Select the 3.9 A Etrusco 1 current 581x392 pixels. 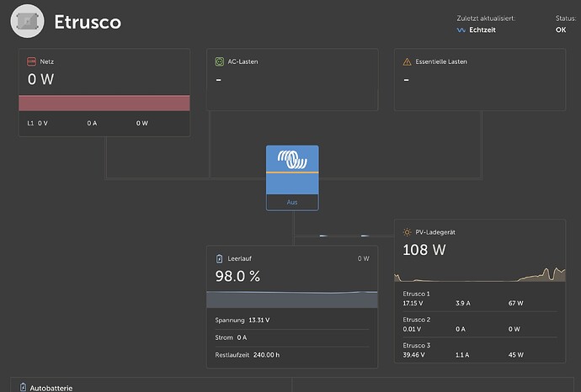[x=463, y=303]
